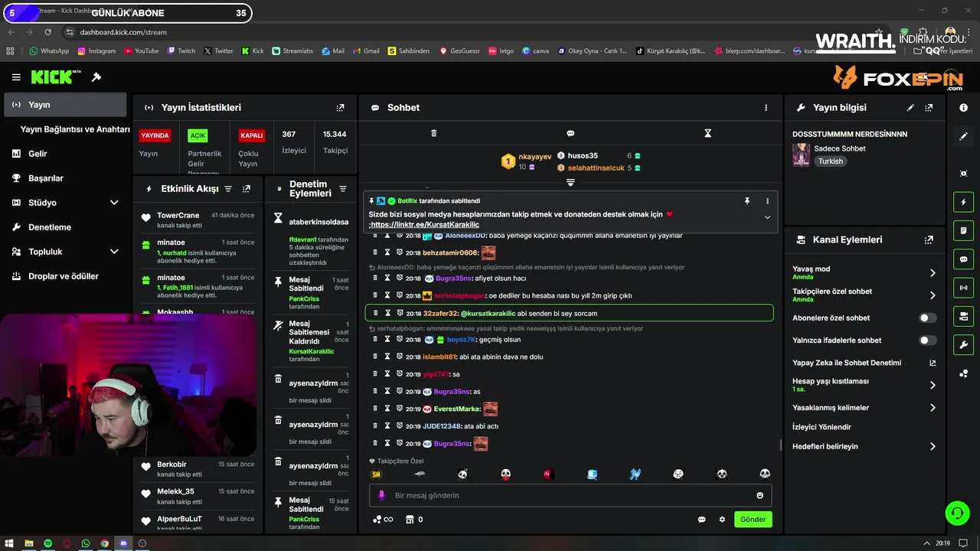Select Yayın in the sidebar
The width and height of the screenshot is (980, 551).
point(65,105)
